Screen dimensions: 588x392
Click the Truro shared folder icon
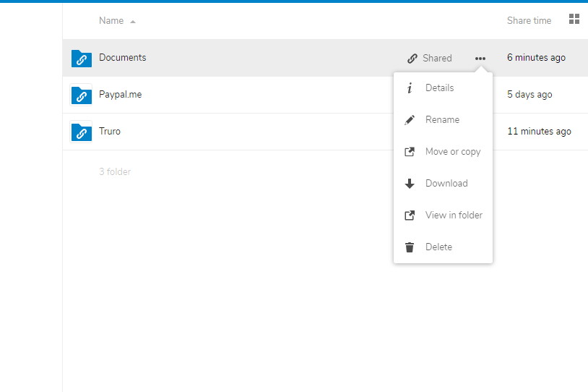click(x=82, y=132)
